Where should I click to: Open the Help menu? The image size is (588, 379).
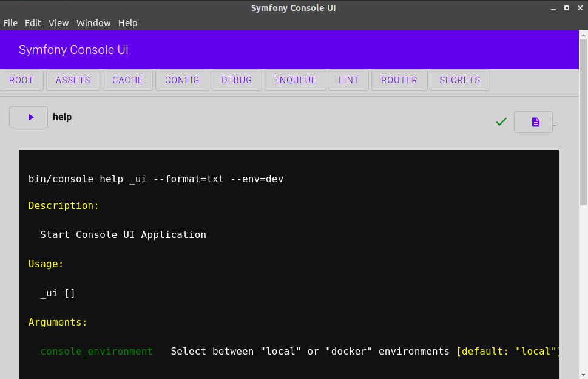click(128, 23)
